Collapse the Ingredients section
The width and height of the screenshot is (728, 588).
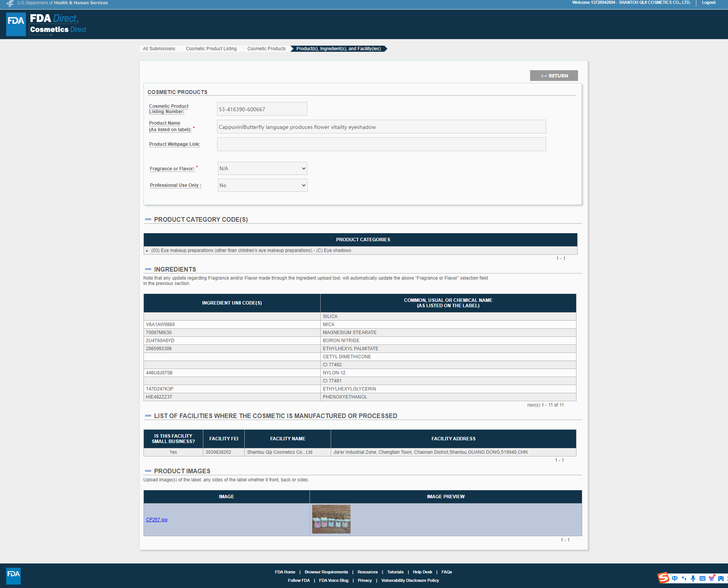148,269
